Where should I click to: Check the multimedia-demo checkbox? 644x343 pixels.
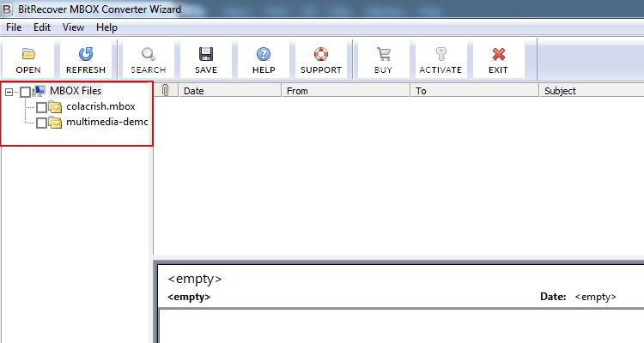point(41,123)
